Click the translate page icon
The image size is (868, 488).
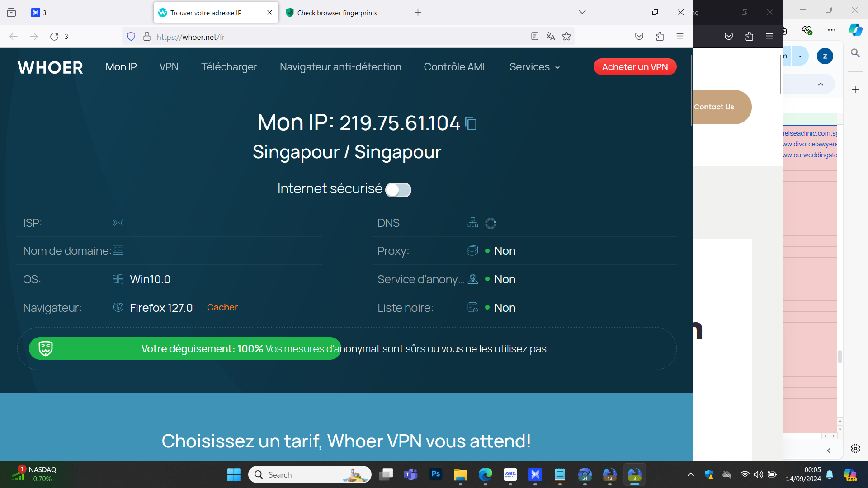tap(551, 37)
